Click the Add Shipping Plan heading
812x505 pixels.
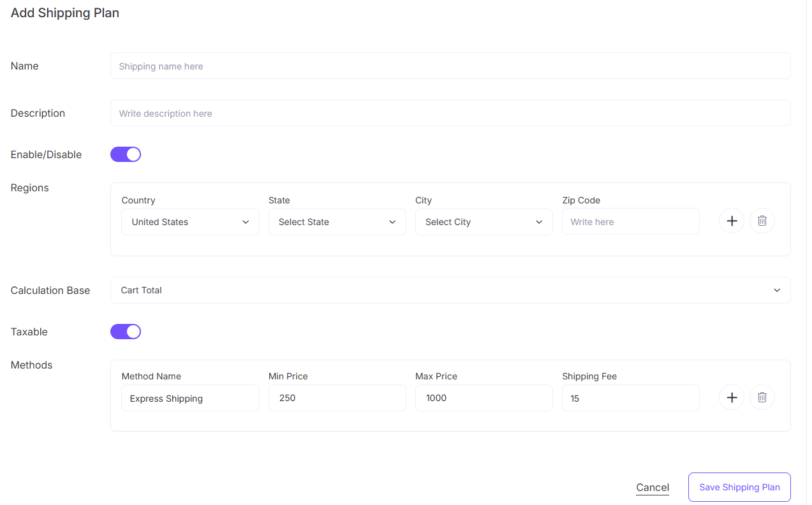pos(65,13)
